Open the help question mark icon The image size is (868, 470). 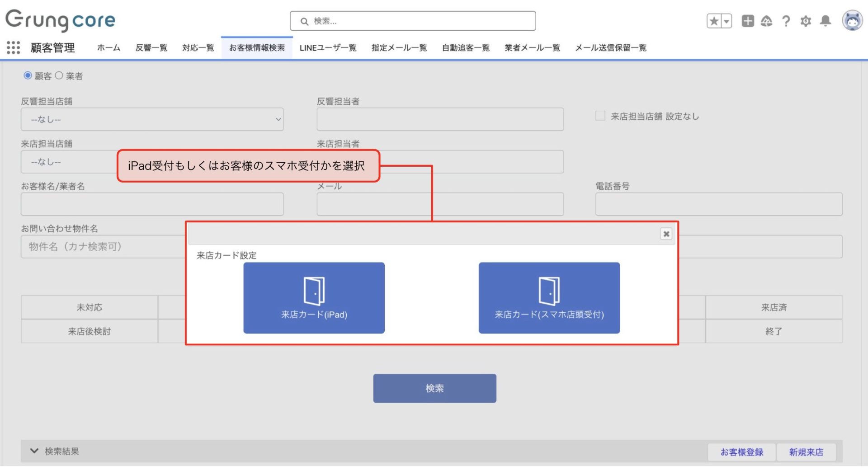786,21
